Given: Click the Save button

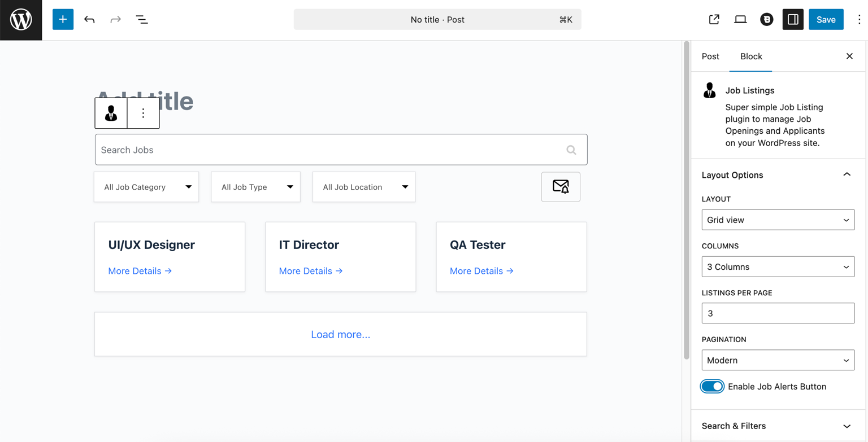Looking at the screenshot, I should click(826, 20).
